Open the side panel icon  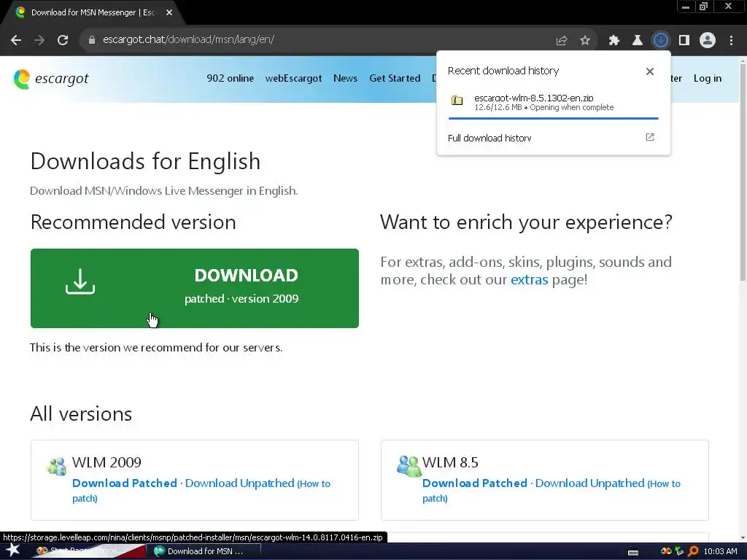point(684,41)
